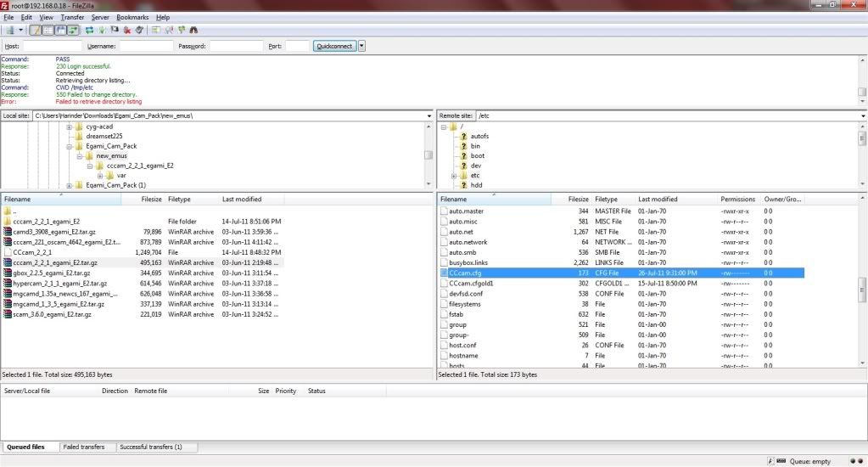Viewport: 868px width, 467px height.
Task: Sort local list by Filesize column
Action: 143,200
